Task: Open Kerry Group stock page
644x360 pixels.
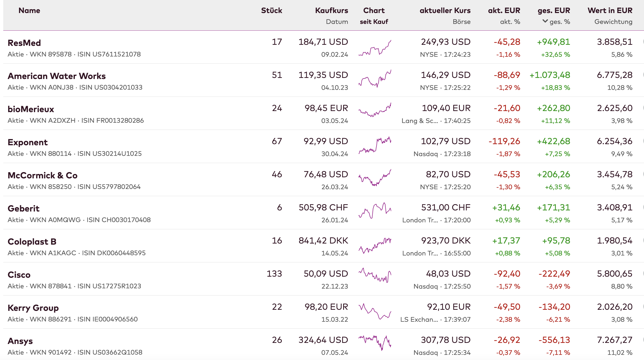Action: point(33,308)
